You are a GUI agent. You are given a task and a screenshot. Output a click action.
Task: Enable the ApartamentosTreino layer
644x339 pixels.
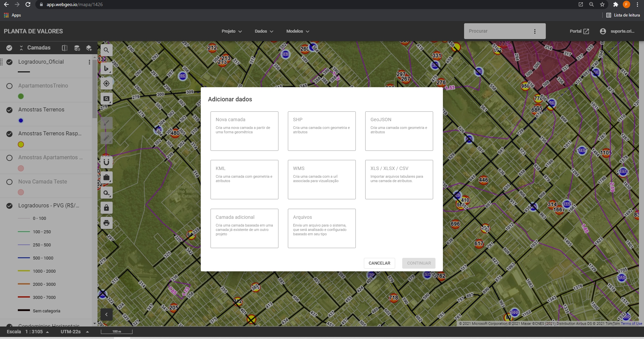coord(9,86)
